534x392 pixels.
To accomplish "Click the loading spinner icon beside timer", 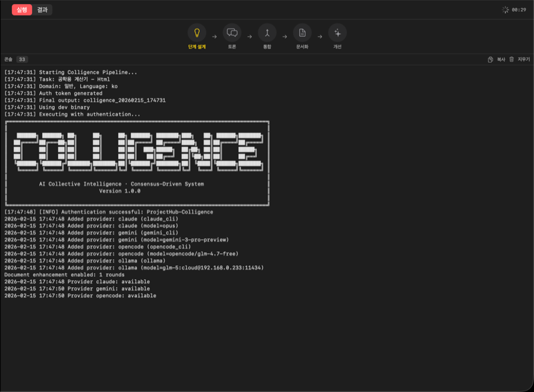I will click(x=505, y=10).
